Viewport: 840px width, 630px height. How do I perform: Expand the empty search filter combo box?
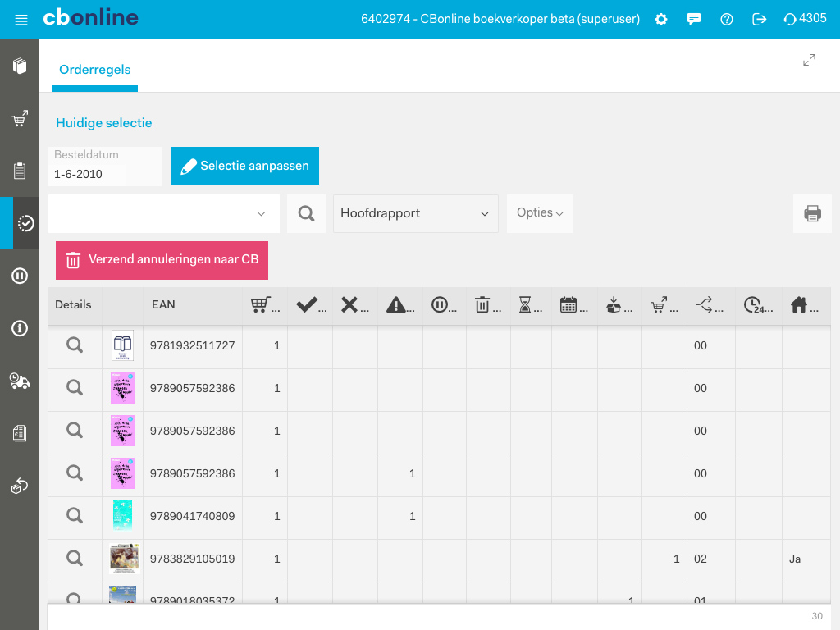[163, 213]
